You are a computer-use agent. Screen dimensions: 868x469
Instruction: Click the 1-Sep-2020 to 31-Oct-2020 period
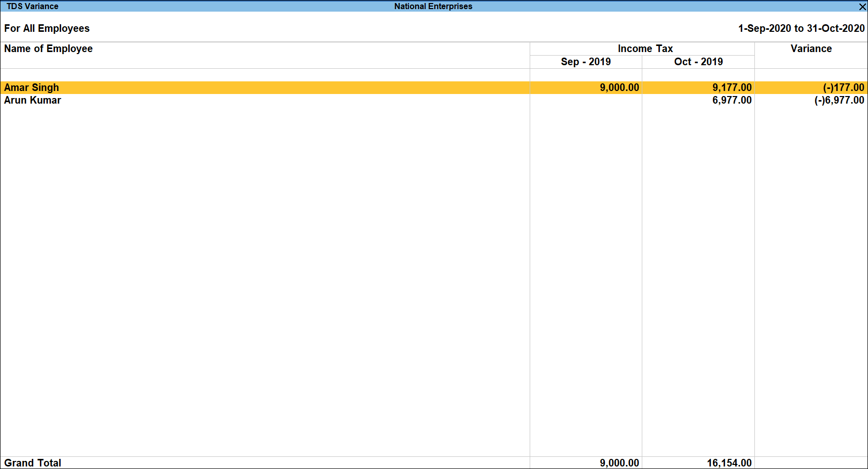(801, 28)
